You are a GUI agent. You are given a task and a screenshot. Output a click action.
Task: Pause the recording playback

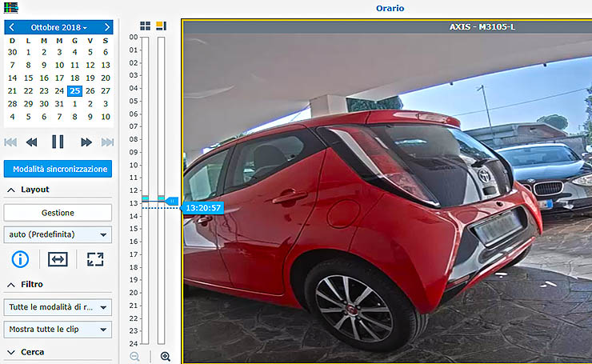click(x=58, y=142)
